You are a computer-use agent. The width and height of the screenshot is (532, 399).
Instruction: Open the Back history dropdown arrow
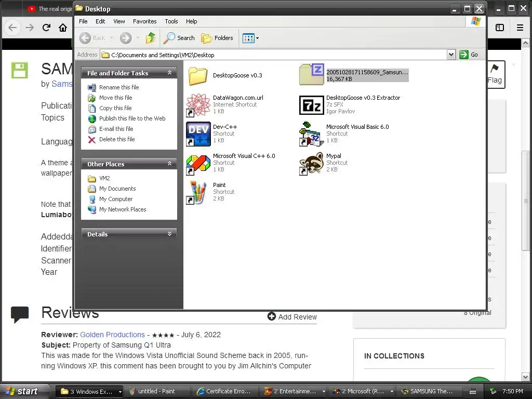[111, 38]
